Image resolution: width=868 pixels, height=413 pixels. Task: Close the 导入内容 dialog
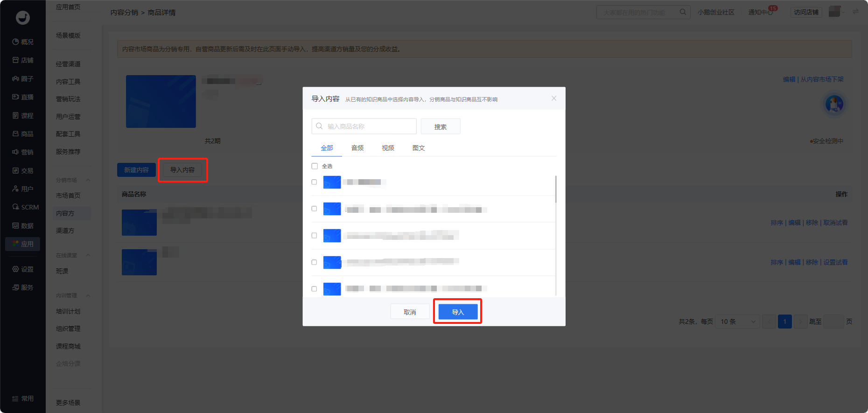(x=554, y=98)
